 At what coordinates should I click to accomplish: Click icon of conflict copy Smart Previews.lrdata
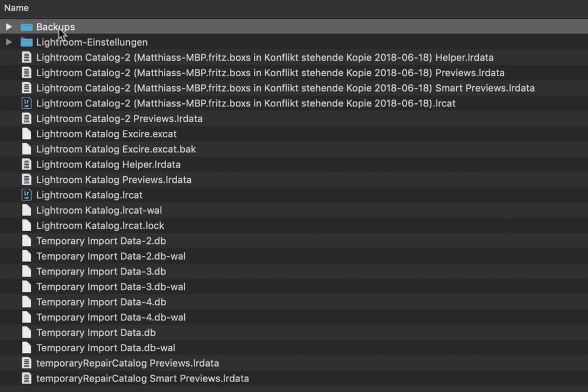pos(26,88)
